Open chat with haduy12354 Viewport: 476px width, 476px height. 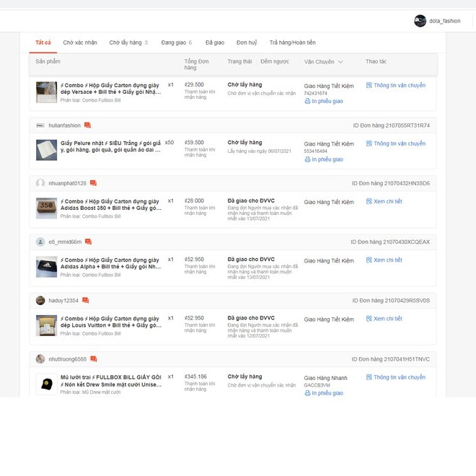click(85, 300)
